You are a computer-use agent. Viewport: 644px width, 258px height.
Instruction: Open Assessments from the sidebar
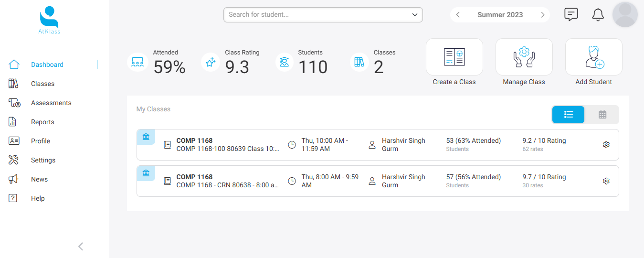[x=51, y=103]
